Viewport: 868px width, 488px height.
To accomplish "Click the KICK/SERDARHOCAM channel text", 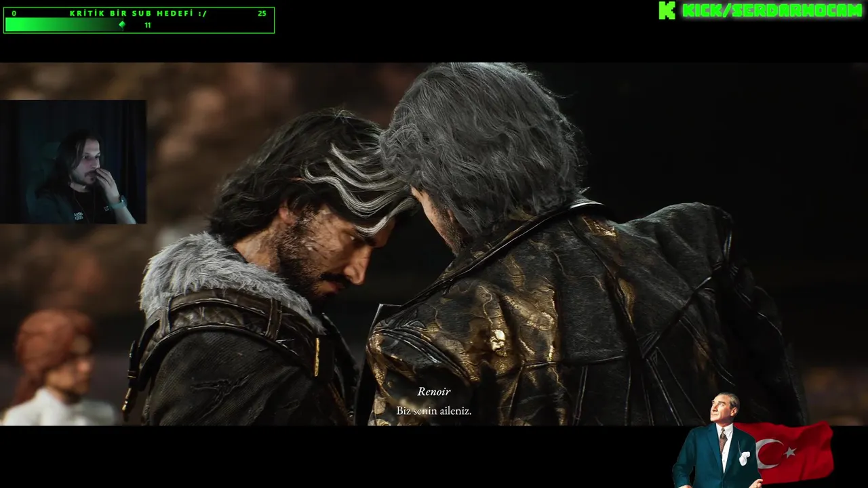I will point(772,10).
